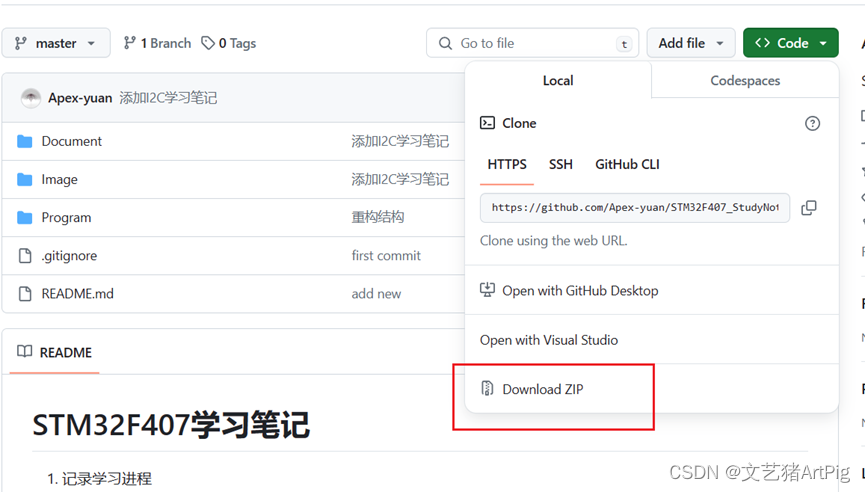The image size is (865, 492).
Task: Toggle the green Code dropdown button
Action: [x=791, y=43]
